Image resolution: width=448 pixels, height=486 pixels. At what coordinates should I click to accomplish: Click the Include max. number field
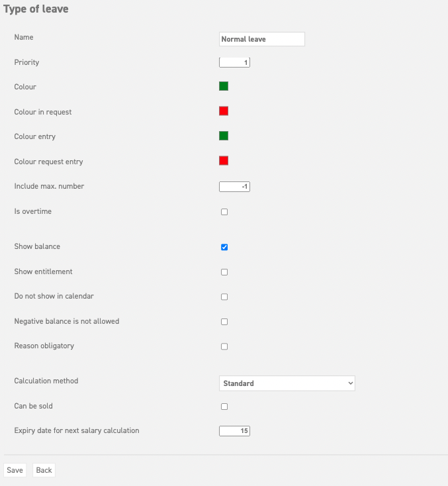(x=234, y=187)
